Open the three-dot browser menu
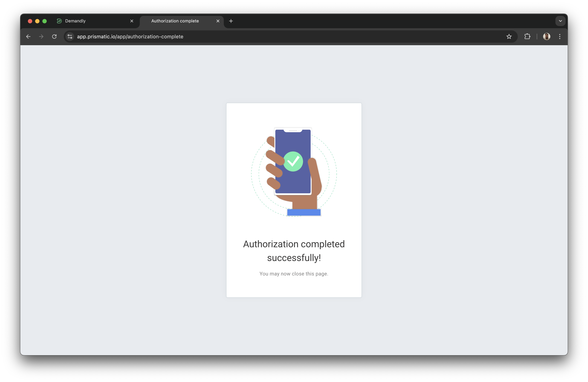The height and width of the screenshot is (382, 588). tap(560, 37)
